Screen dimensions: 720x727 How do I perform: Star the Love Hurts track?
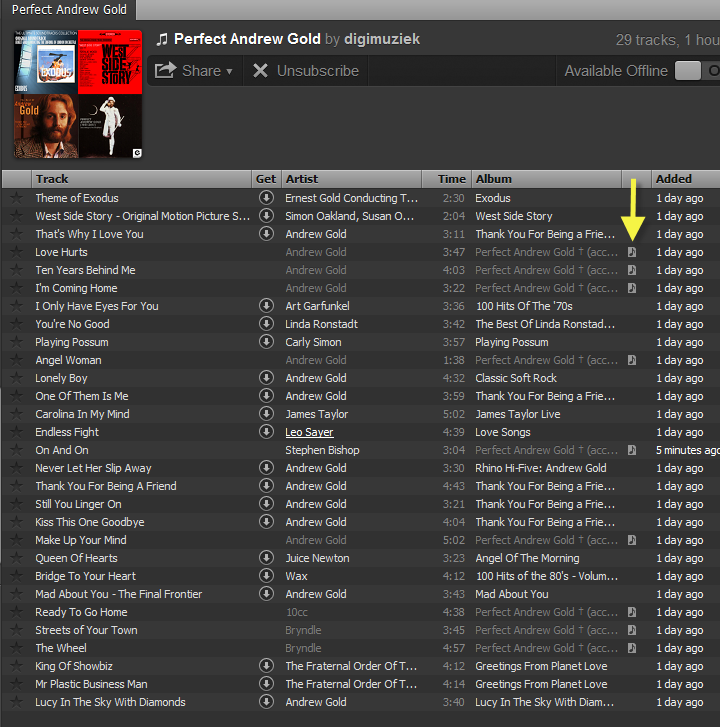click(17, 252)
